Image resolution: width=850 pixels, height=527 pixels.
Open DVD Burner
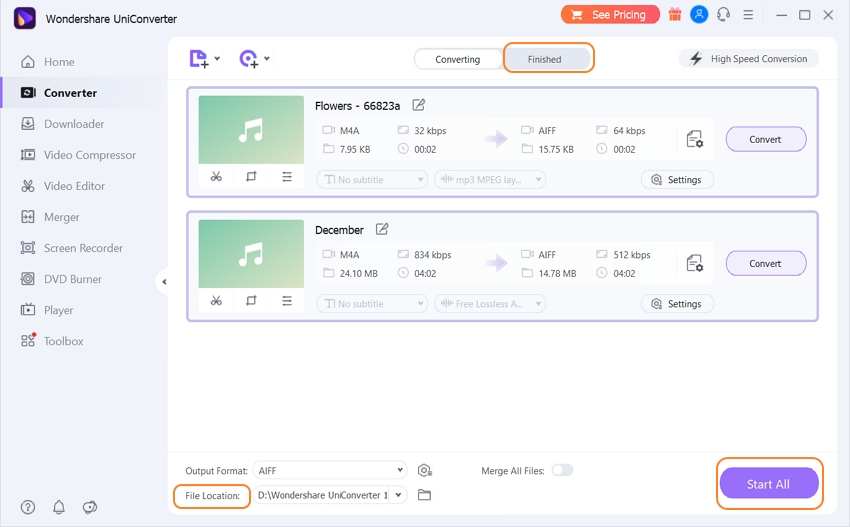(61, 279)
